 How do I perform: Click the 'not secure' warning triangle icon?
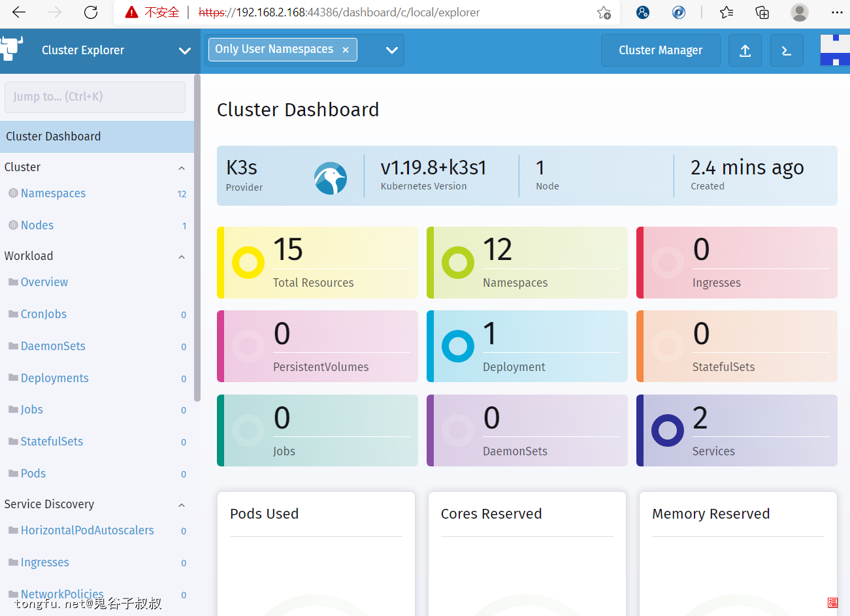click(x=132, y=12)
